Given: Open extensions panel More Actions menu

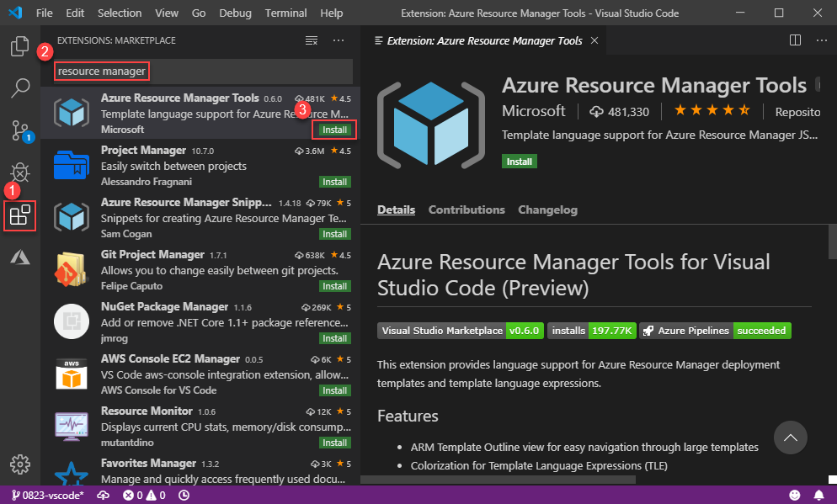Looking at the screenshot, I should point(339,40).
